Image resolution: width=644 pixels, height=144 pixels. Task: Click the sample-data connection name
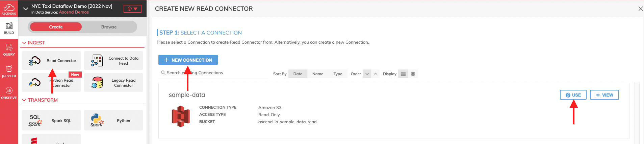187,95
